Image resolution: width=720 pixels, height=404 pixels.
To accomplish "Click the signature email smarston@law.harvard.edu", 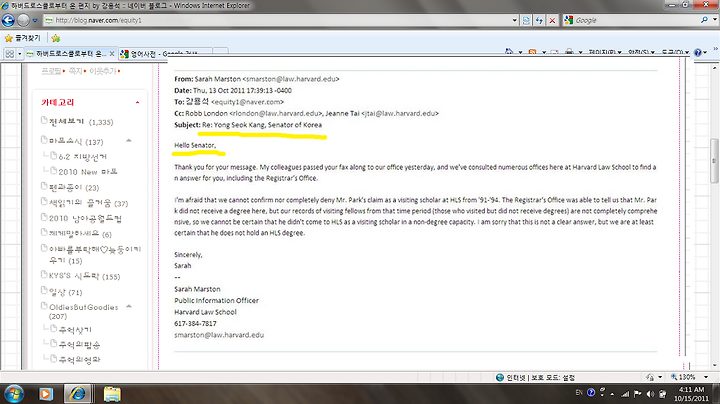I will (x=219, y=335).
